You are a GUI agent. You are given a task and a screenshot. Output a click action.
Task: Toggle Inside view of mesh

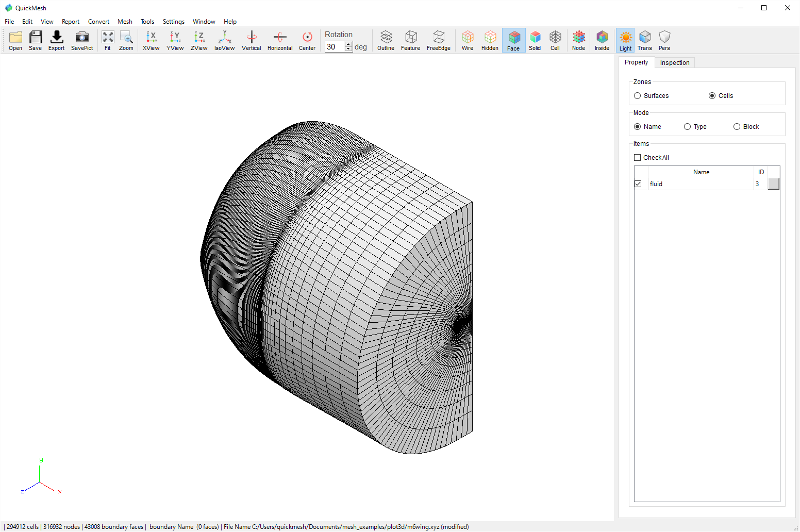coord(602,40)
